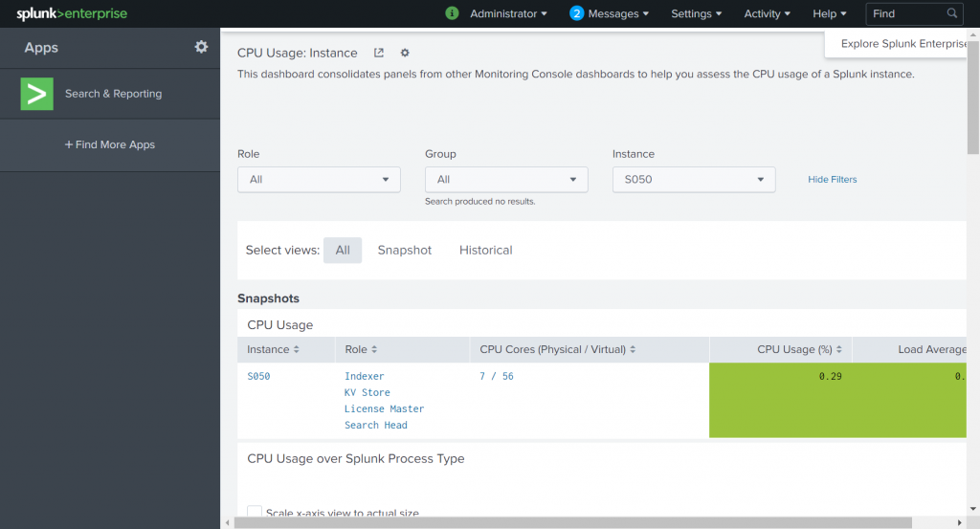
Task: Sort by CPU Cores column arrows
Action: click(633, 350)
